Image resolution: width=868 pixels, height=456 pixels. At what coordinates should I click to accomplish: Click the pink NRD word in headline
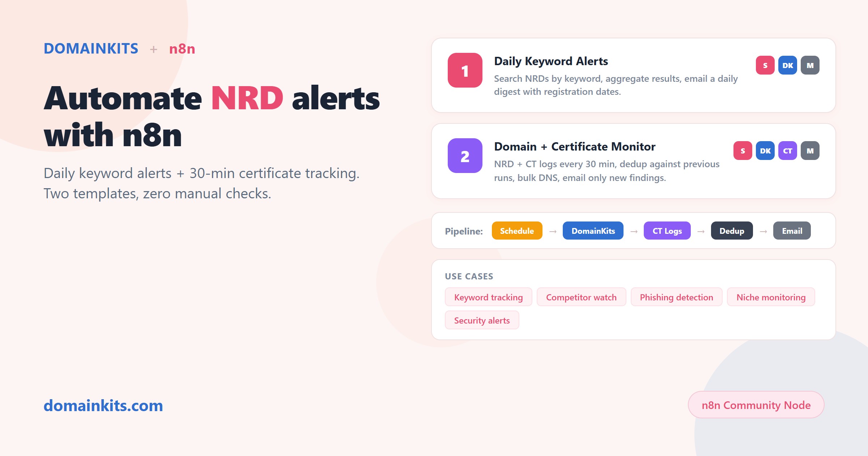tap(247, 98)
